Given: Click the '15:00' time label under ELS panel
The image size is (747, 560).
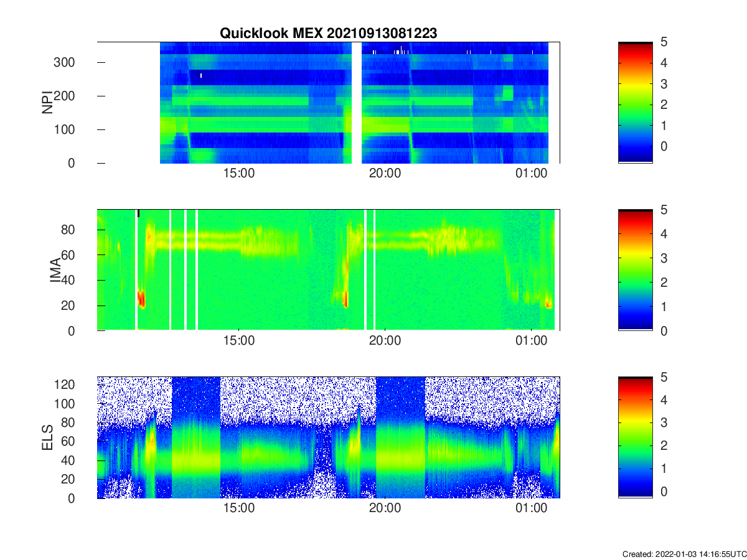Looking at the screenshot, I should tap(239, 510).
